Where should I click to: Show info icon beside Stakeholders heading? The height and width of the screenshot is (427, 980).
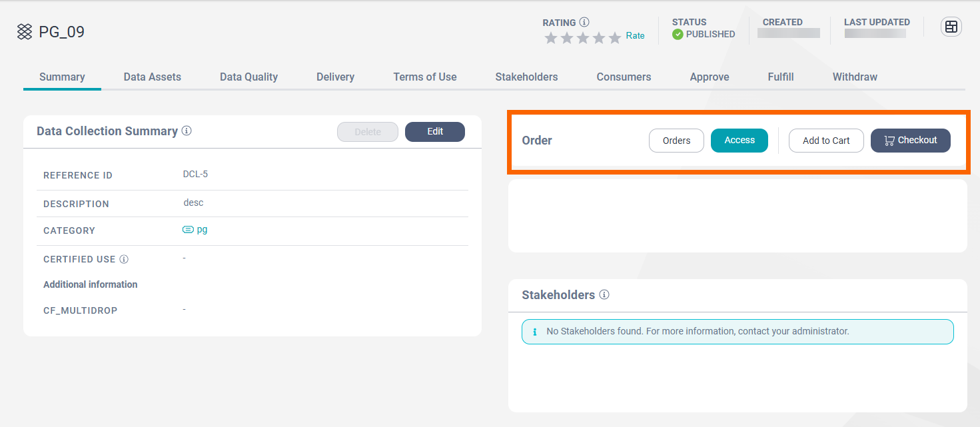click(x=604, y=294)
